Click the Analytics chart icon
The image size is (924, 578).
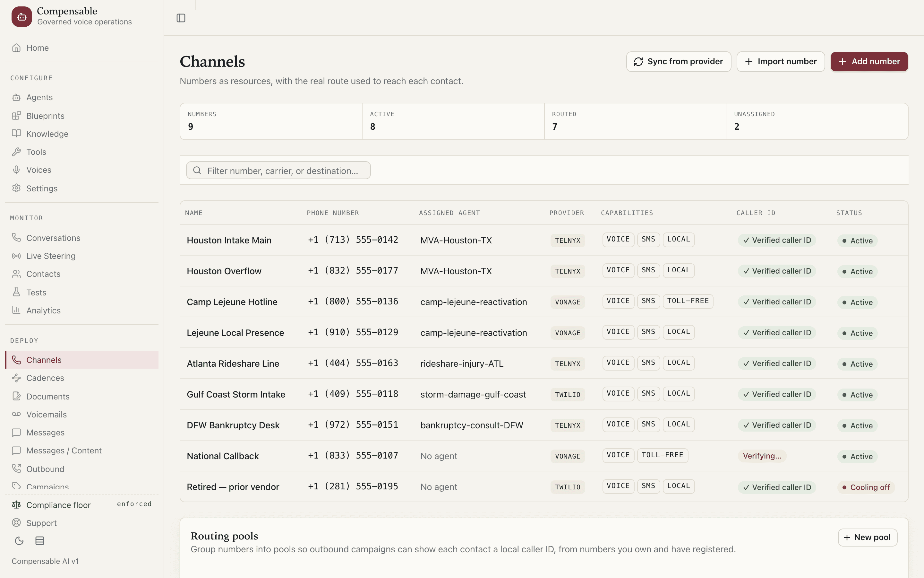coord(16,310)
